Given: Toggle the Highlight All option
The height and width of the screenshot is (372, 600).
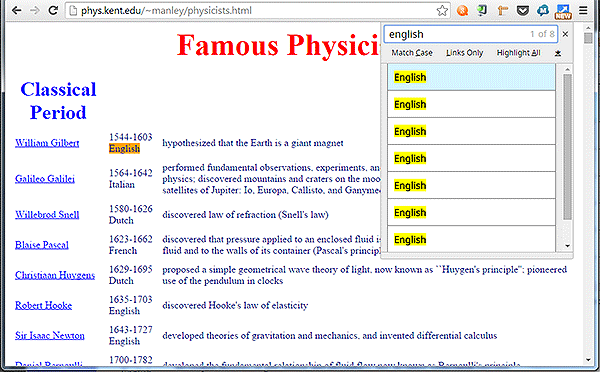Looking at the screenshot, I should tap(518, 53).
